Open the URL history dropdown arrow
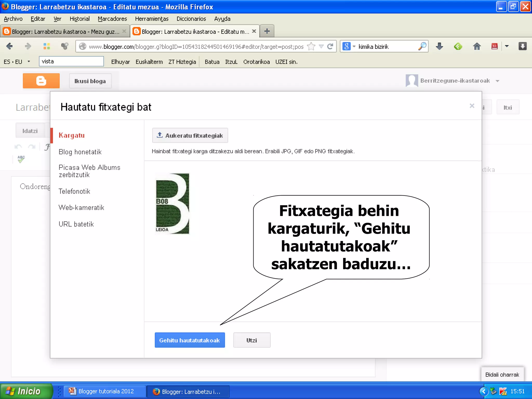 (x=321, y=46)
